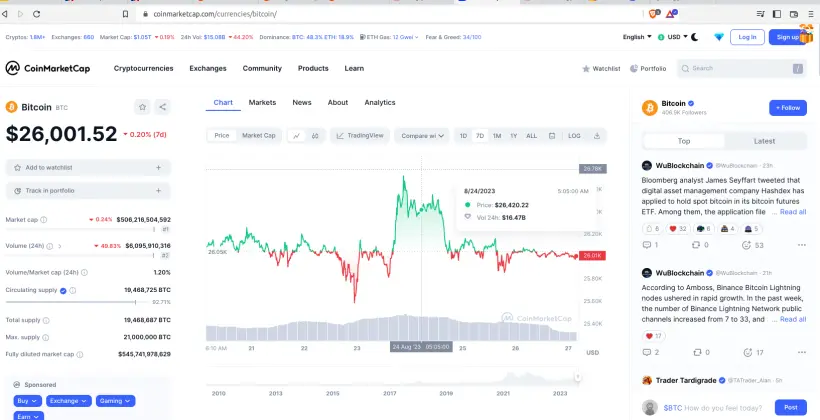Click heart reaction with 32 count
The width and height of the screenshot is (820, 420).
click(x=678, y=229)
